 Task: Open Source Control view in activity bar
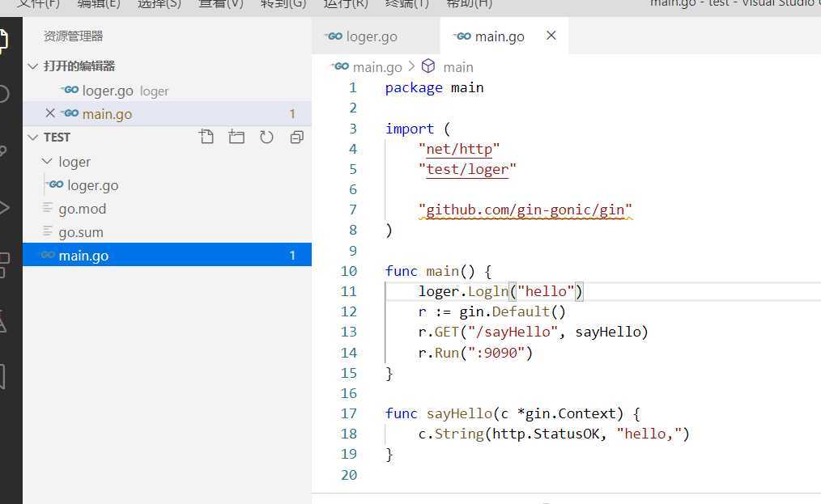tap(3, 151)
